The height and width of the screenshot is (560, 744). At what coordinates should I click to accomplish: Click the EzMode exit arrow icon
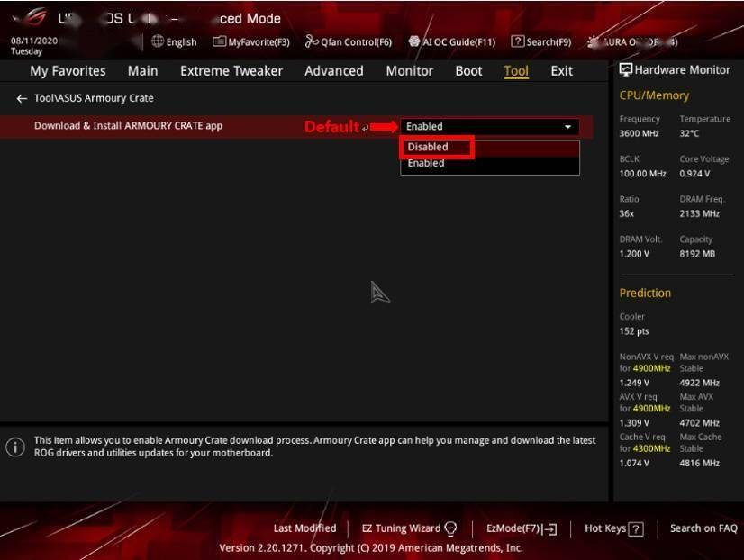click(549, 528)
